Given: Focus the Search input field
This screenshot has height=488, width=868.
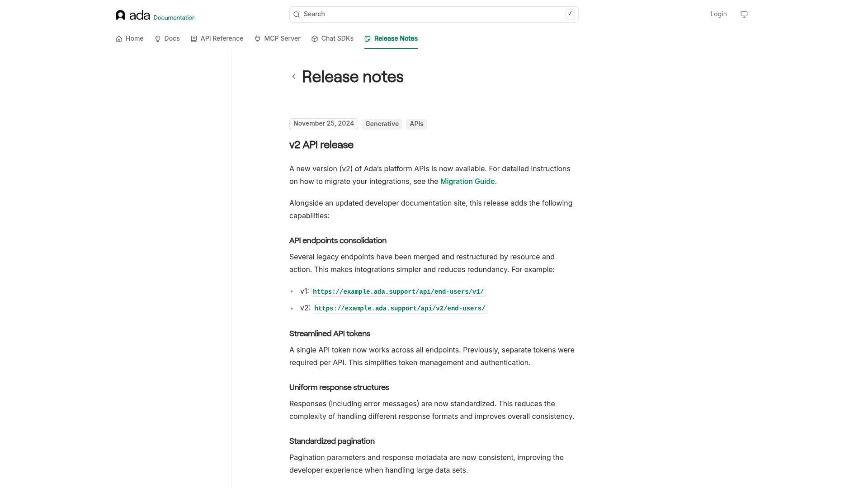Looking at the screenshot, I should 434,14.
